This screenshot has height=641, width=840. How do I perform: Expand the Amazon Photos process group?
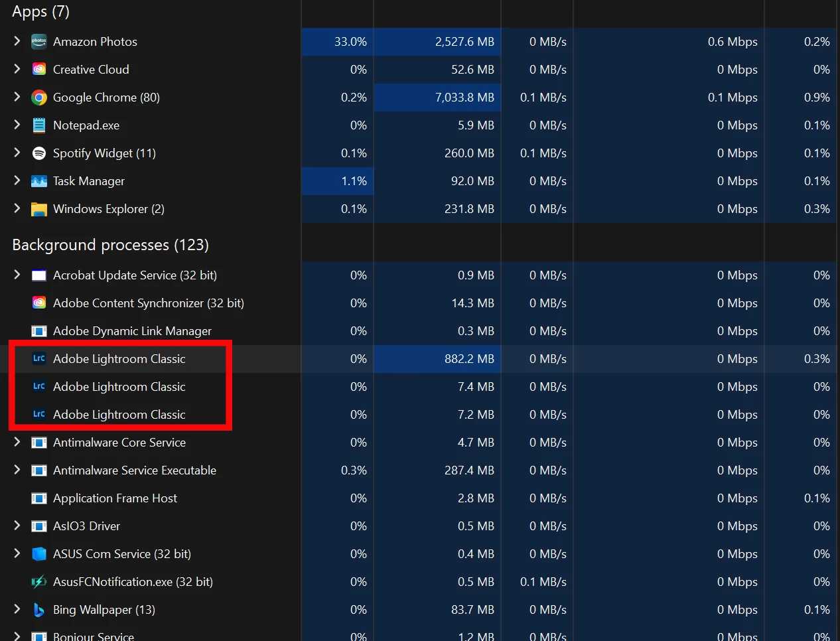coord(17,41)
